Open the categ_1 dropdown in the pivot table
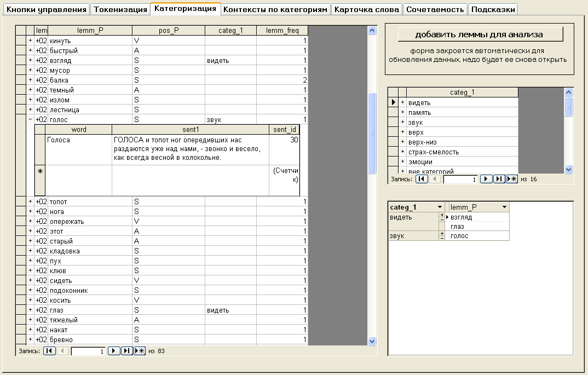Image resolution: width=588 pixels, height=375 pixels. tap(440, 207)
